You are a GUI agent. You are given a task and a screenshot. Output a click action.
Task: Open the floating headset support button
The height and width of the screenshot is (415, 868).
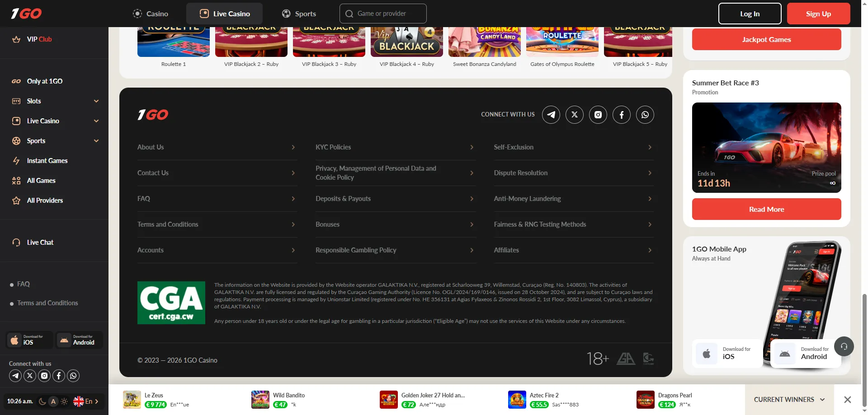[x=844, y=346]
